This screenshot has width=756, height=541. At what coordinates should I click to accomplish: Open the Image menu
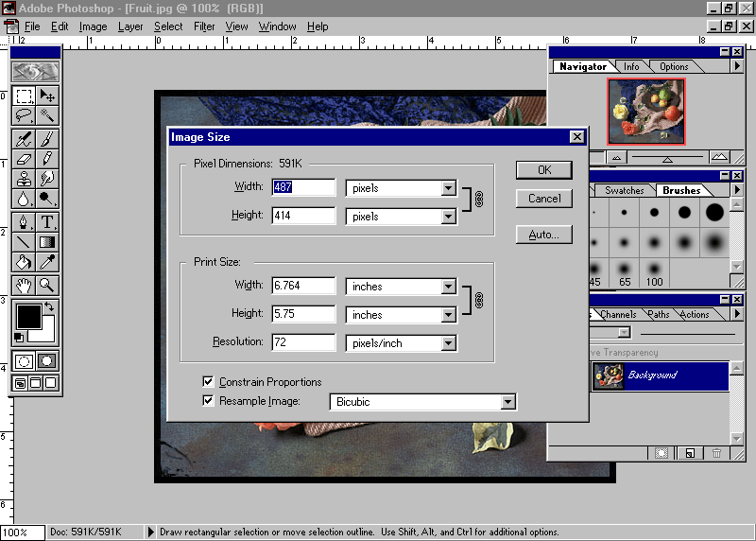[x=93, y=26]
